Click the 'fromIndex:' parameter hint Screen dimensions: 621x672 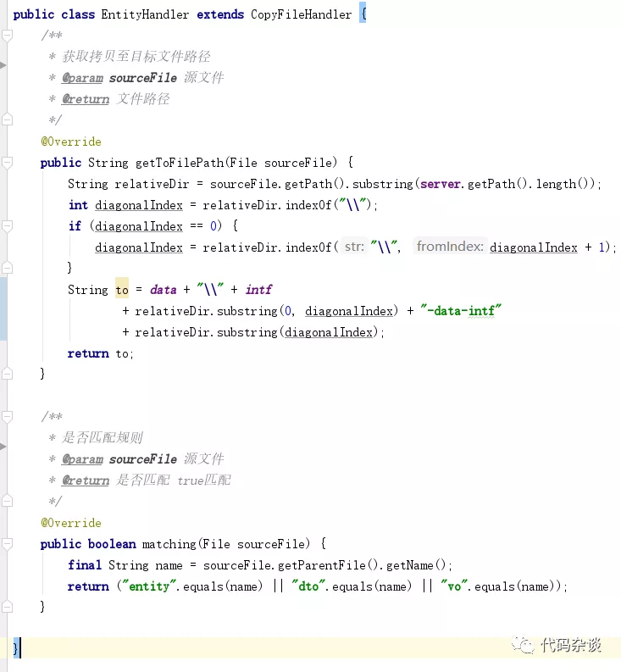(x=450, y=247)
